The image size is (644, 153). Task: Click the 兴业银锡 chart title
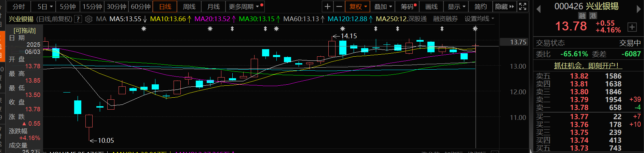[x=21, y=19]
